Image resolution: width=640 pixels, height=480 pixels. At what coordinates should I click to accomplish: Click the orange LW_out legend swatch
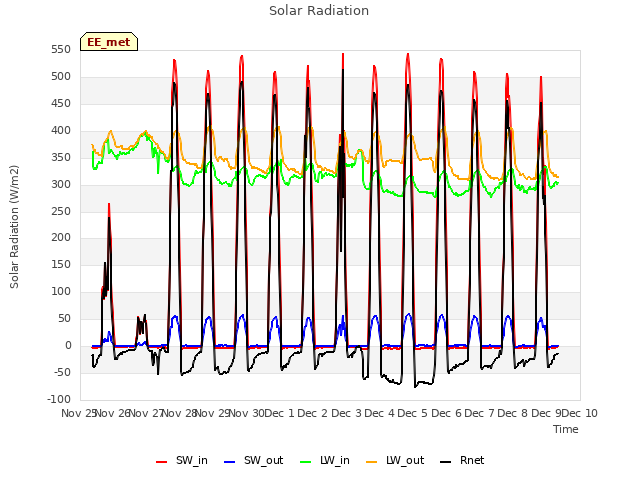tap(371, 462)
